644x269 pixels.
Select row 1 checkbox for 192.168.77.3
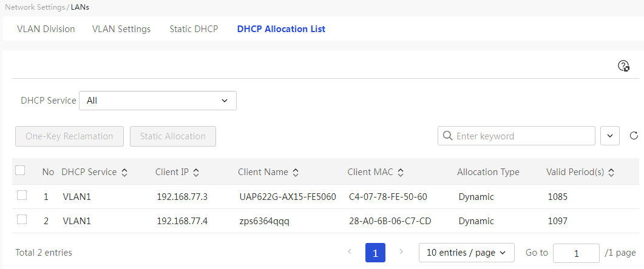[22, 196]
